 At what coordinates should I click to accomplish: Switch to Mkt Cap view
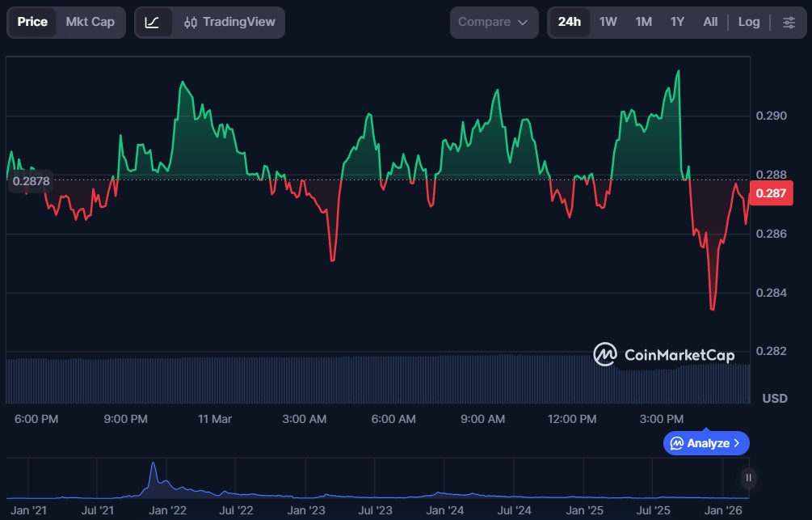tap(90, 23)
